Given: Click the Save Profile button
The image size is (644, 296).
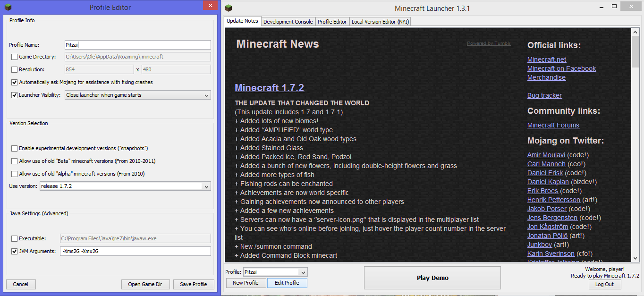Looking at the screenshot, I should point(194,284).
